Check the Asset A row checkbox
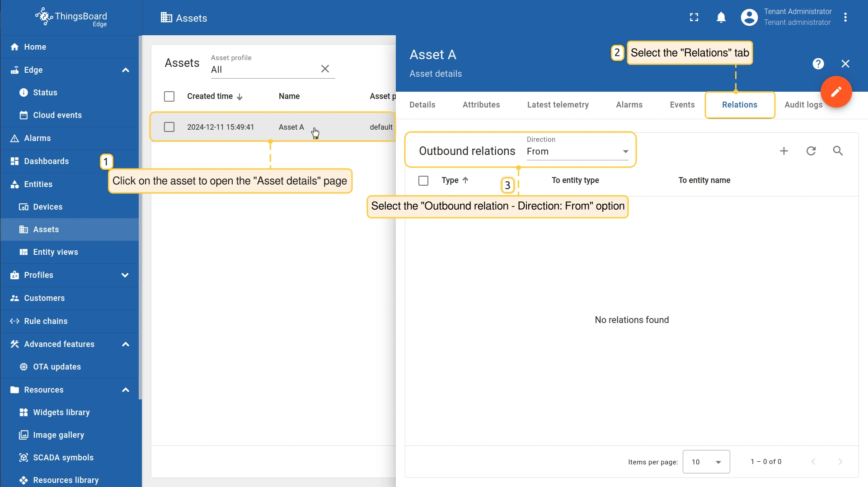The width and height of the screenshot is (868, 487). point(169,127)
